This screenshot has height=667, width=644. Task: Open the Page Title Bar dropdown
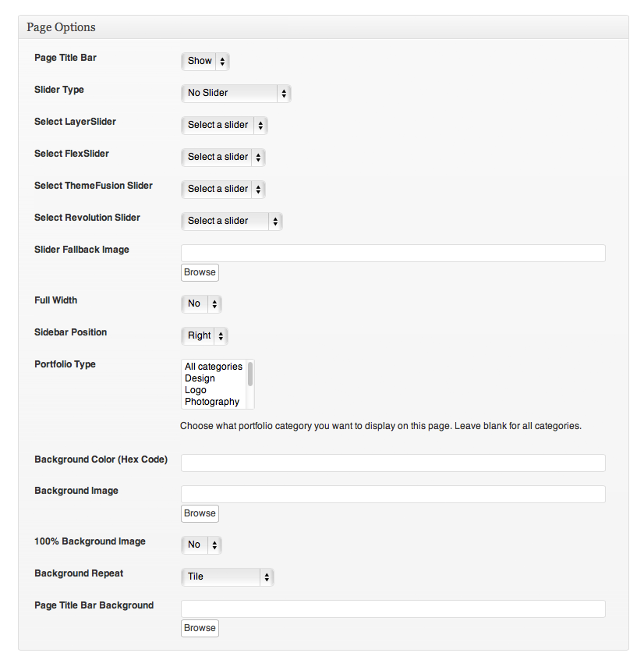(205, 61)
